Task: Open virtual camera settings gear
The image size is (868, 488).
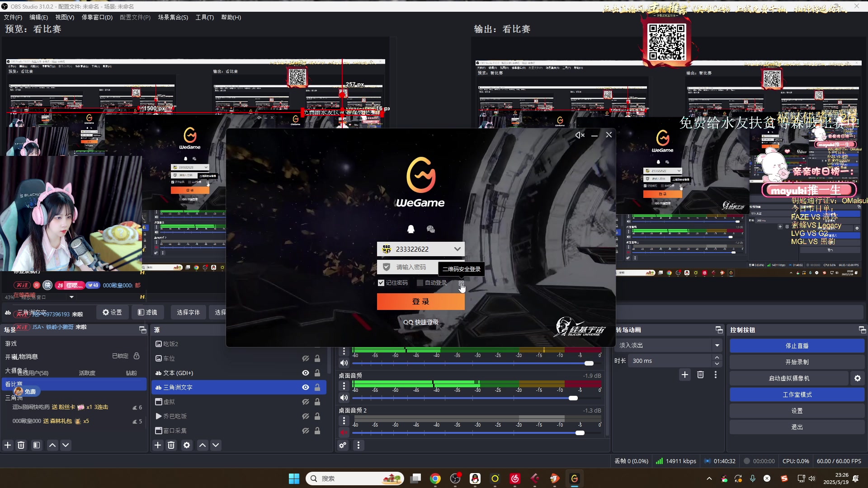Action: point(858,378)
